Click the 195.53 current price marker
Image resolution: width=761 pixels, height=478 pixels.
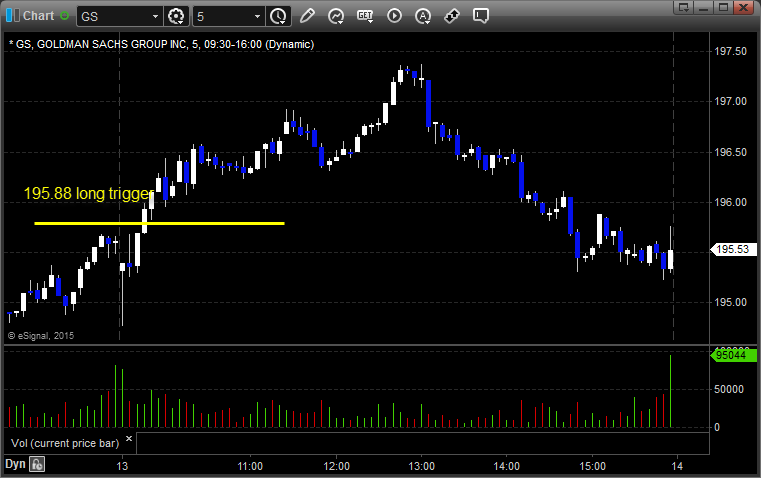[733, 249]
